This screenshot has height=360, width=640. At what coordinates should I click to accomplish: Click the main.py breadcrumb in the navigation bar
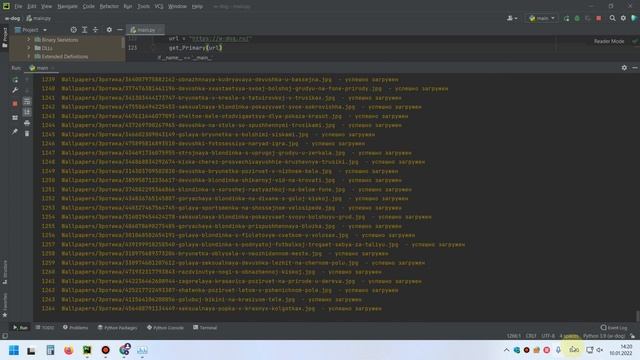[x=39, y=18]
